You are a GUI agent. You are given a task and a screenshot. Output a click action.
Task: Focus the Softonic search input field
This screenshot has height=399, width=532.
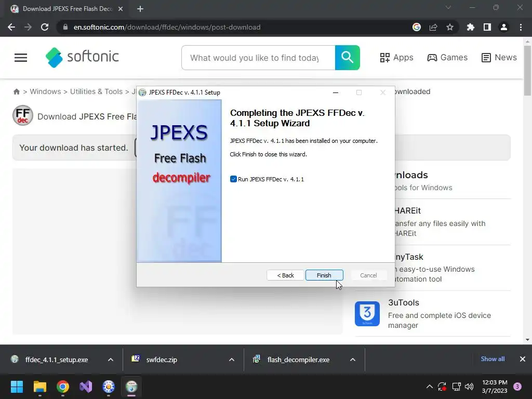258,58
